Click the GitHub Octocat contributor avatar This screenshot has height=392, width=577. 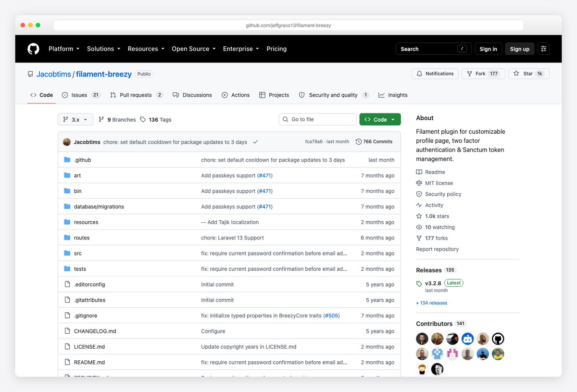(x=498, y=339)
